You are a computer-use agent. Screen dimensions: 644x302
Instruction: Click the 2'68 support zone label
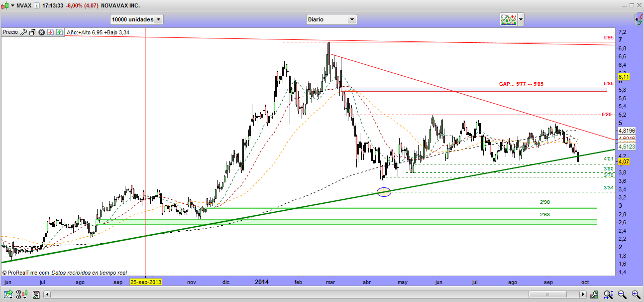tap(545, 215)
